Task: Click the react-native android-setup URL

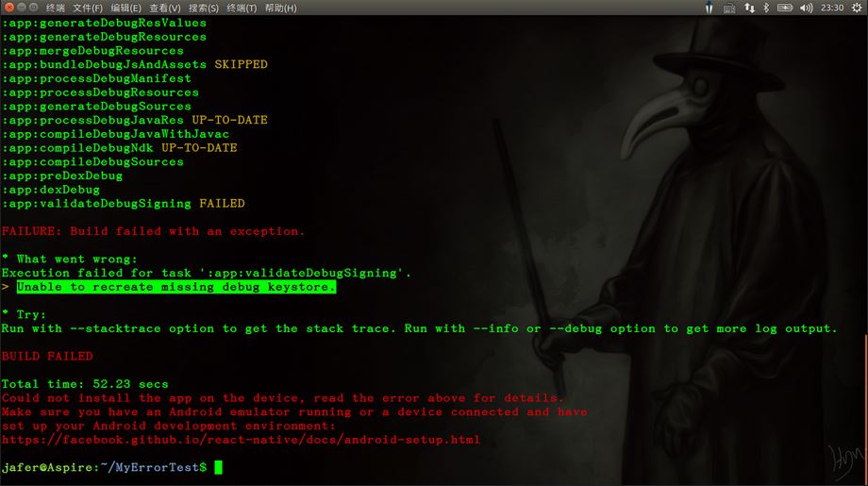Action: pos(241,440)
